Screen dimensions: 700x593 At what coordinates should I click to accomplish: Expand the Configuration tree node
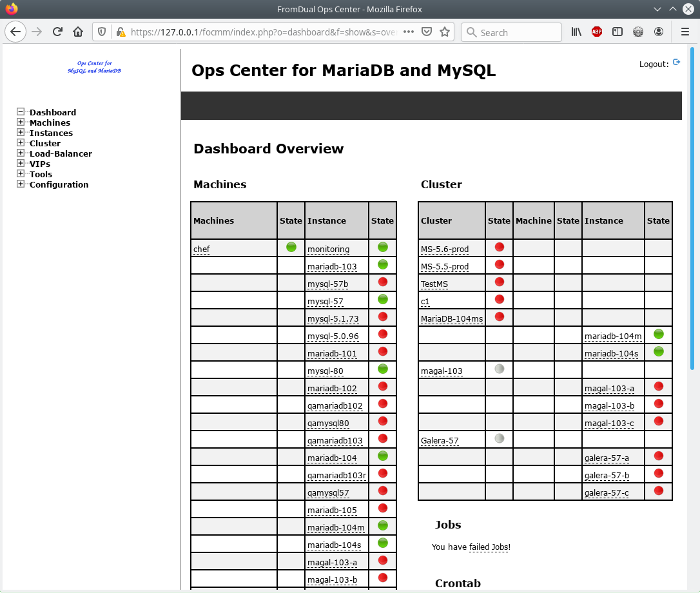click(21, 184)
